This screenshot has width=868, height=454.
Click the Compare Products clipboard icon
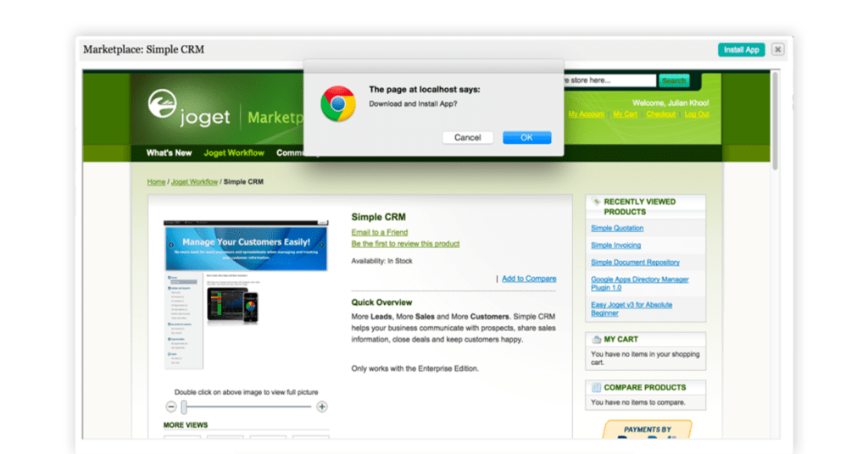coord(597,387)
